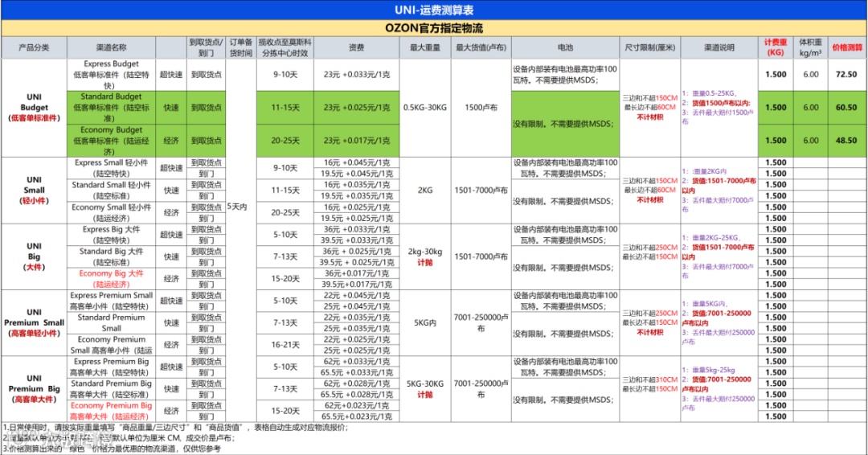Viewport: 868px width, 455px height.
Task: Click the 62元 +0.028元/1克 rate cell
Action: 357,383
